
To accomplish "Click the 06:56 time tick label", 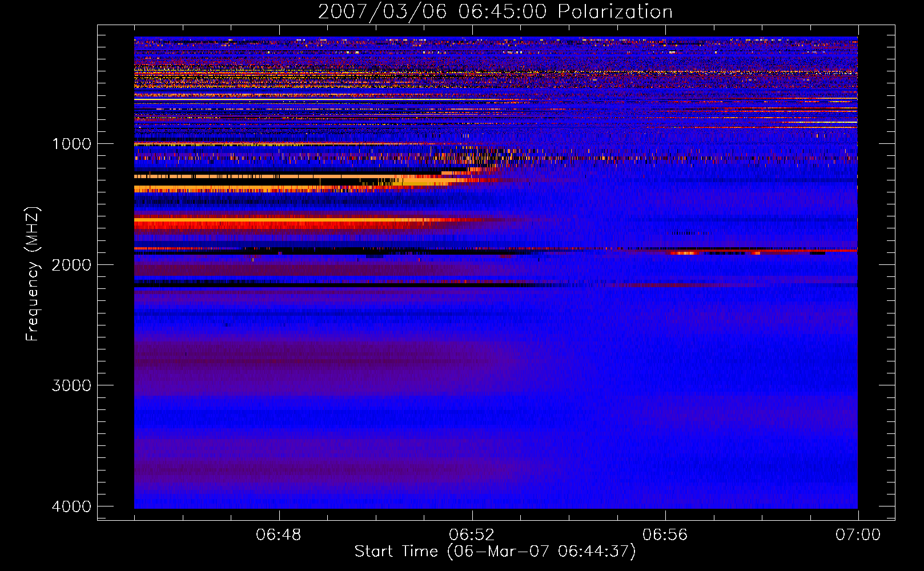I will [665, 535].
